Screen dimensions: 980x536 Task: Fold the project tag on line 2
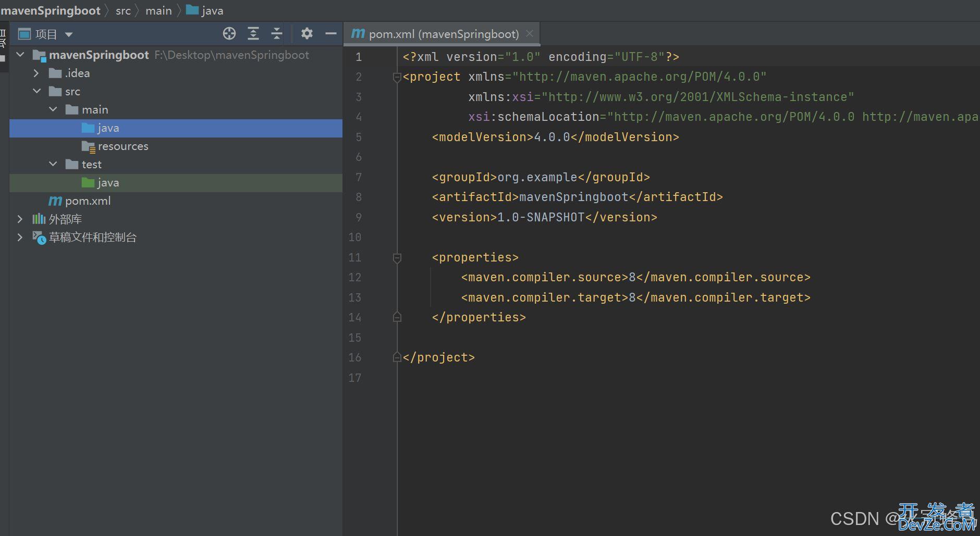(x=397, y=77)
